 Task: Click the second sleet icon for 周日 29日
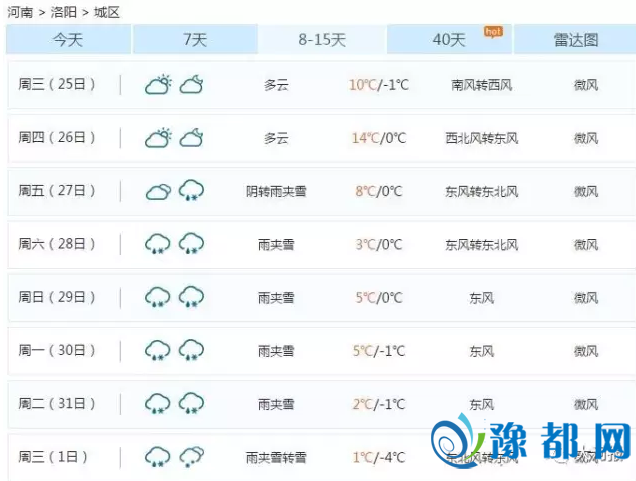[x=191, y=297]
